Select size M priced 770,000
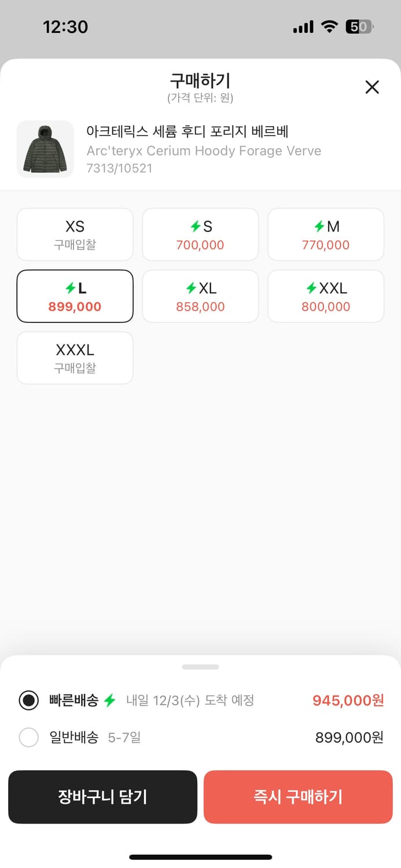This screenshot has height=868, width=401. coord(325,234)
